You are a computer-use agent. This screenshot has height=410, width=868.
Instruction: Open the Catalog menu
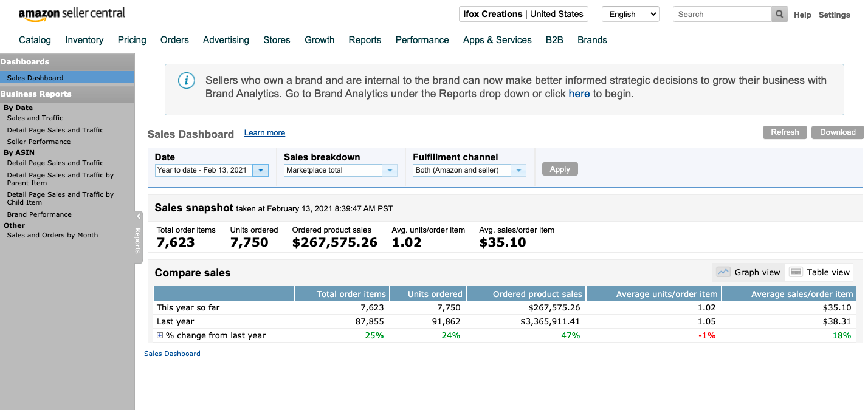pyautogui.click(x=35, y=40)
